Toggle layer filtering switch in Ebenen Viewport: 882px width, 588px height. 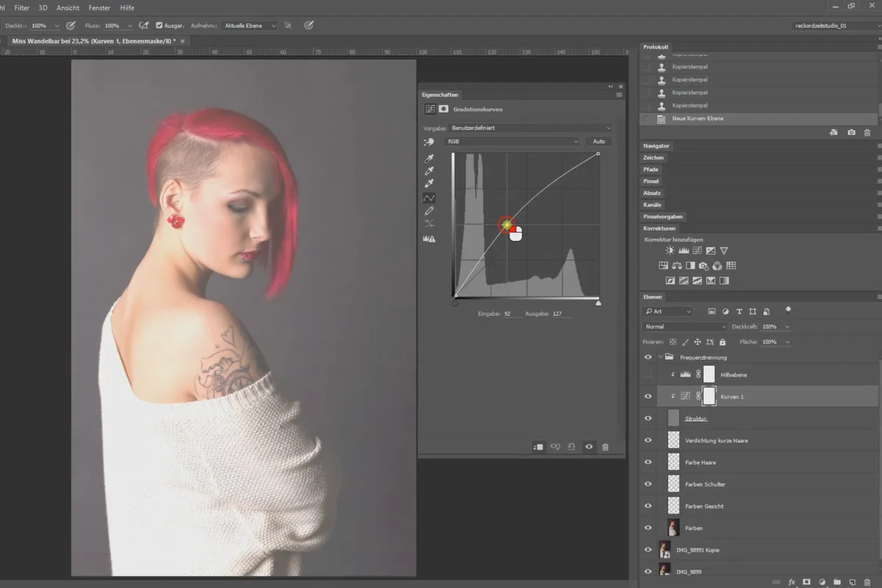pyautogui.click(x=788, y=310)
